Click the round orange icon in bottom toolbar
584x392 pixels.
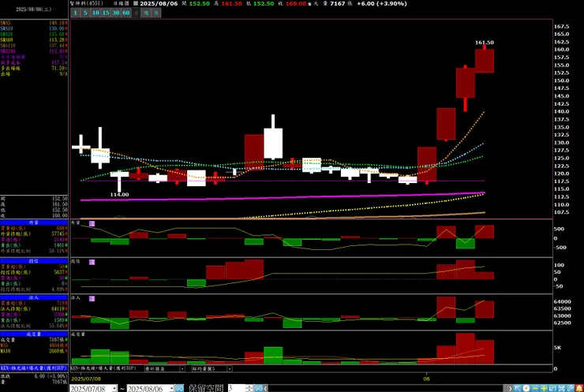pyautogui.click(x=526, y=388)
